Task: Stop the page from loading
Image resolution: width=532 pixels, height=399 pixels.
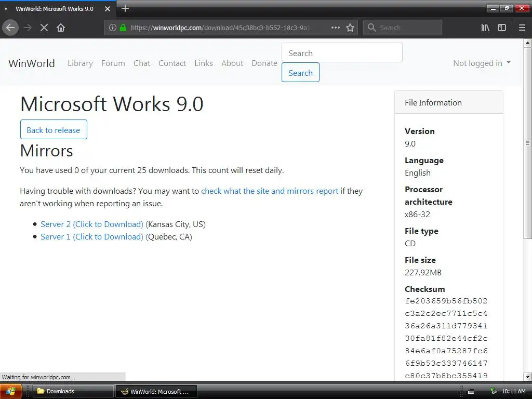Action: (x=44, y=28)
